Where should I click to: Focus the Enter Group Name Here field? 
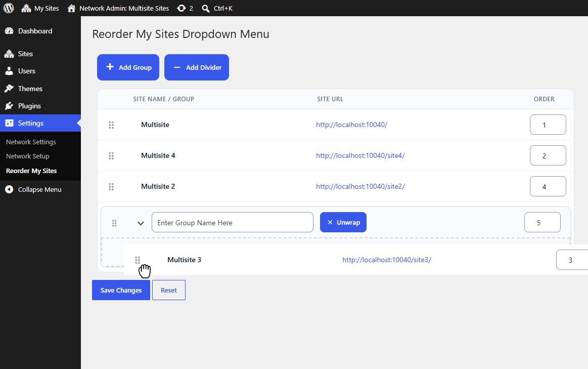tap(233, 222)
